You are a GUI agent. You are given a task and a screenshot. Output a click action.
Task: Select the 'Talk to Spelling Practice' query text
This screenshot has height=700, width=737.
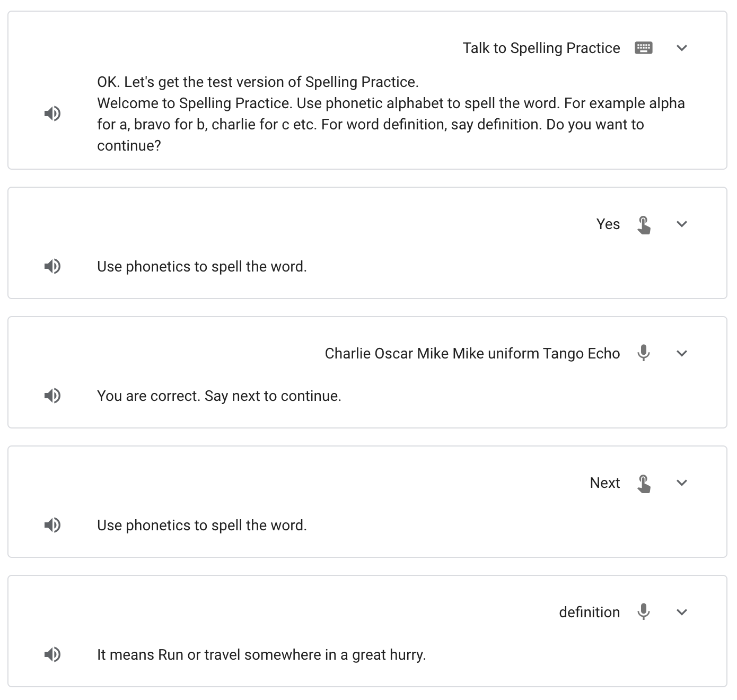pos(541,48)
